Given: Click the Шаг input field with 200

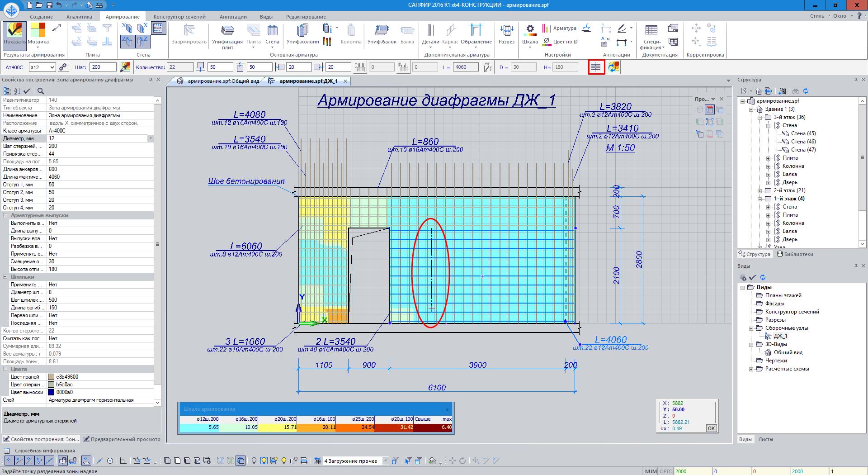Looking at the screenshot, I should pyautogui.click(x=103, y=67).
